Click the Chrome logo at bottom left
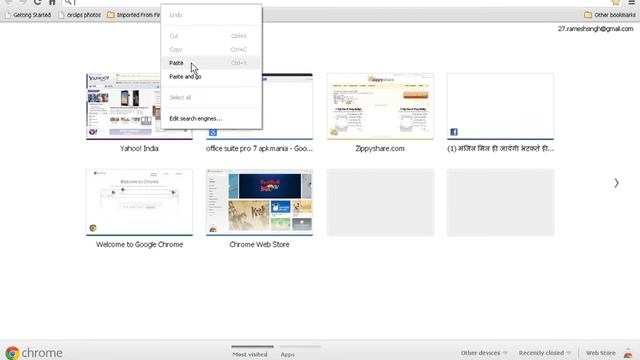 click(12, 353)
